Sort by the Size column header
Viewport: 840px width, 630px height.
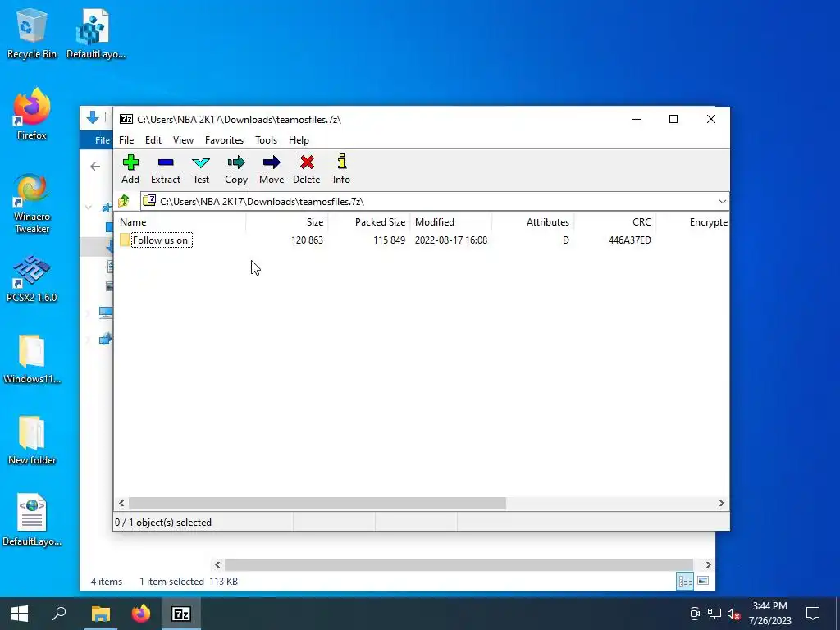click(x=287, y=222)
